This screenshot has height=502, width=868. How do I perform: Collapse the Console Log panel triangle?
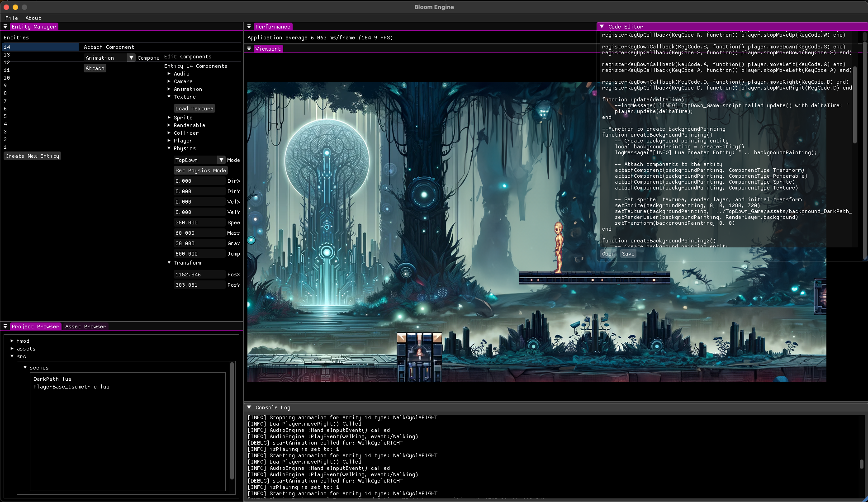point(249,407)
